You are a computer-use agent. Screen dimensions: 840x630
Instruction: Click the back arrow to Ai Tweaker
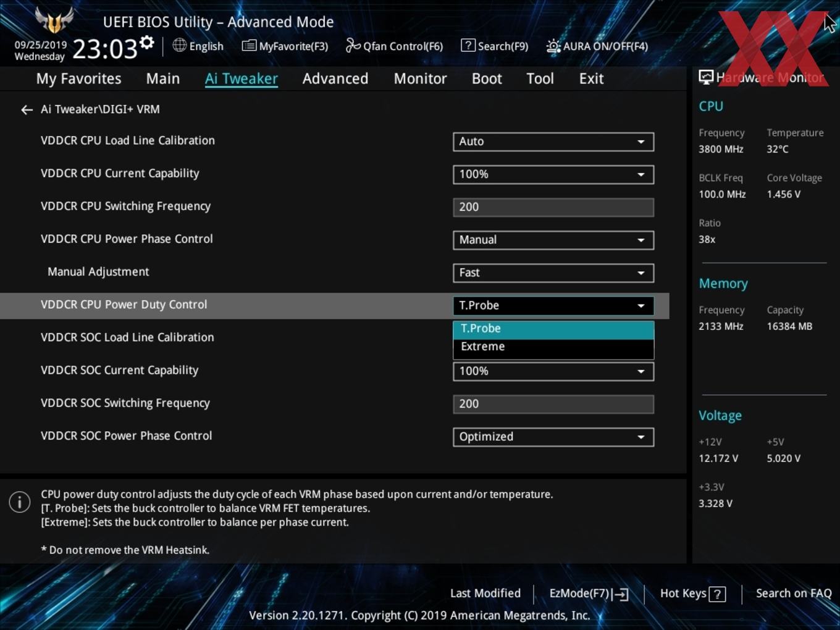[27, 110]
